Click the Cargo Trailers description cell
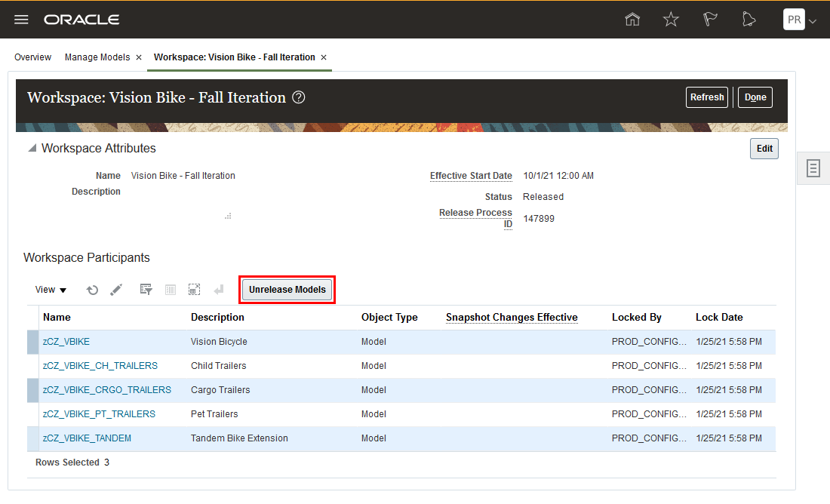Image resolution: width=830 pixels, height=504 pixels. point(220,390)
